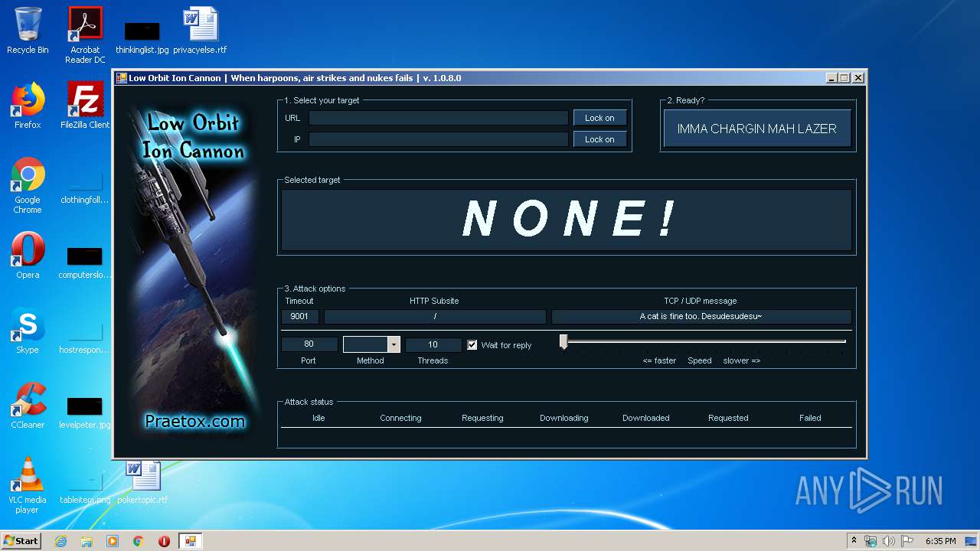This screenshot has height=551, width=980.
Task: Lock on the URL target
Action: 599,118
